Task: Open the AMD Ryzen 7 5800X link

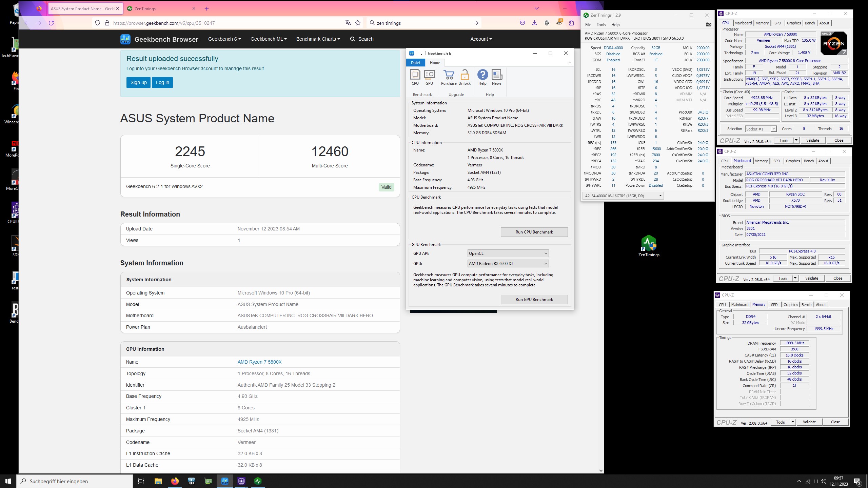Action: pyautogui.click(x=259, y=362)
